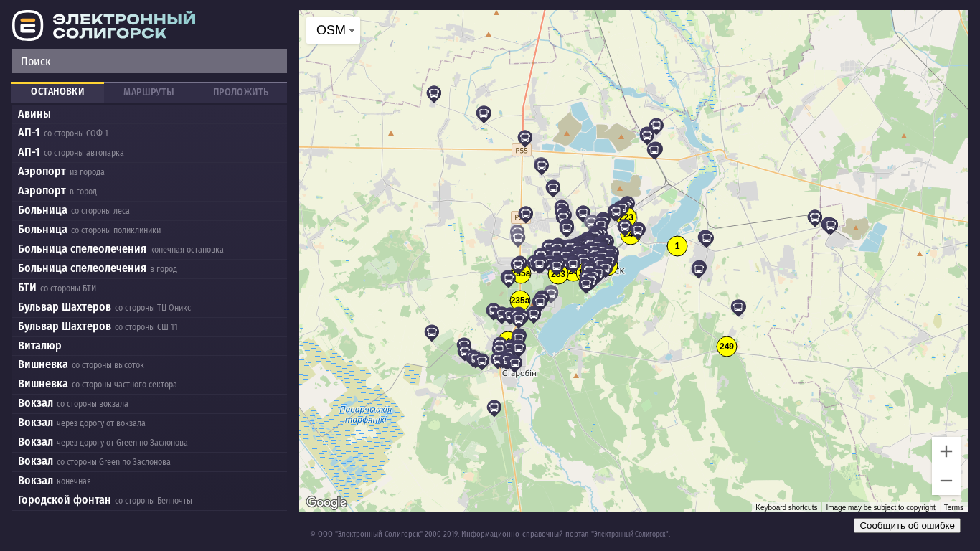Click the northwesternmost bus stop marker

click(434, 93)
